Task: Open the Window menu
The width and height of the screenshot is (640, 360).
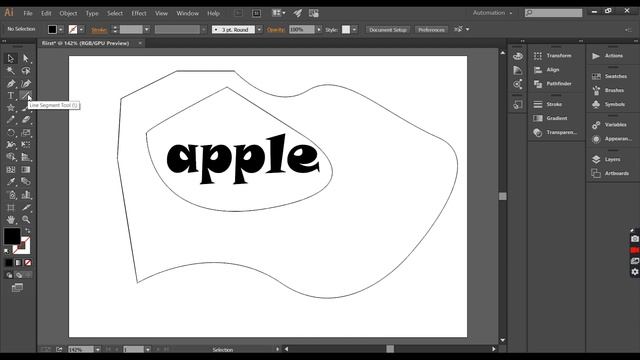Action: (x=187, y=13)
